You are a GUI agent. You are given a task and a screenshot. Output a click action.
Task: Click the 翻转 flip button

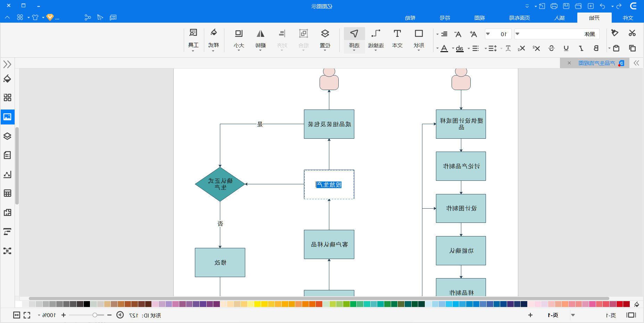pyautogui.click(x=261, y=40)
